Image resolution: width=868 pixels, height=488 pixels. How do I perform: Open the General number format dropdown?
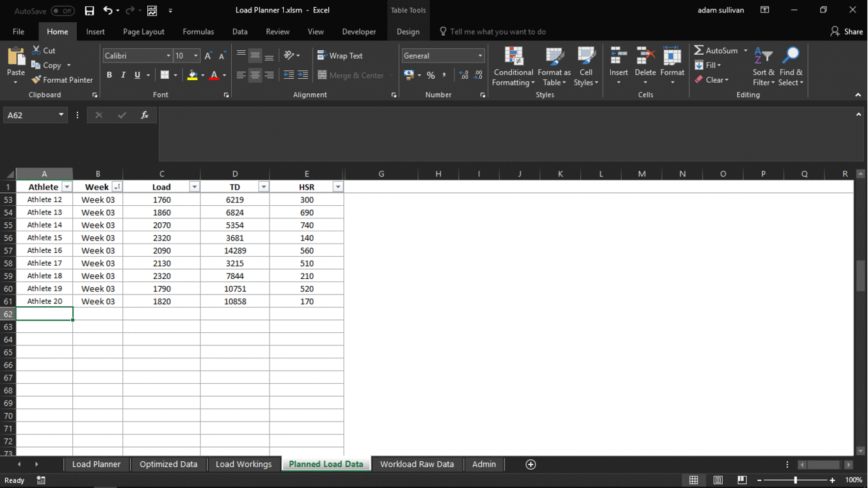coord(481,56)
